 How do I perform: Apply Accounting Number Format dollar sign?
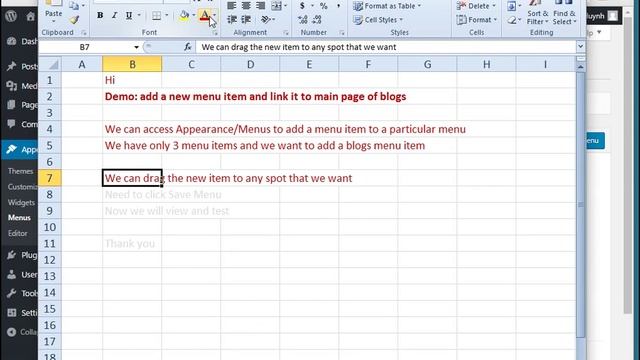302,6
